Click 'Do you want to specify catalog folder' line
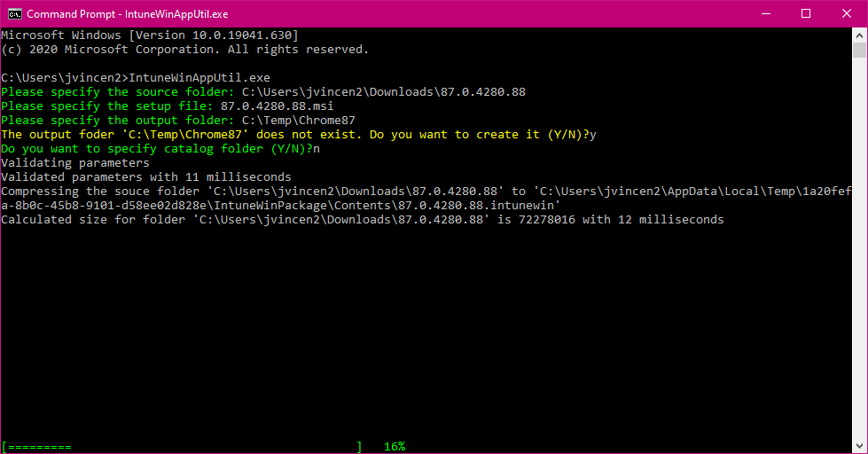 point(160,149)
